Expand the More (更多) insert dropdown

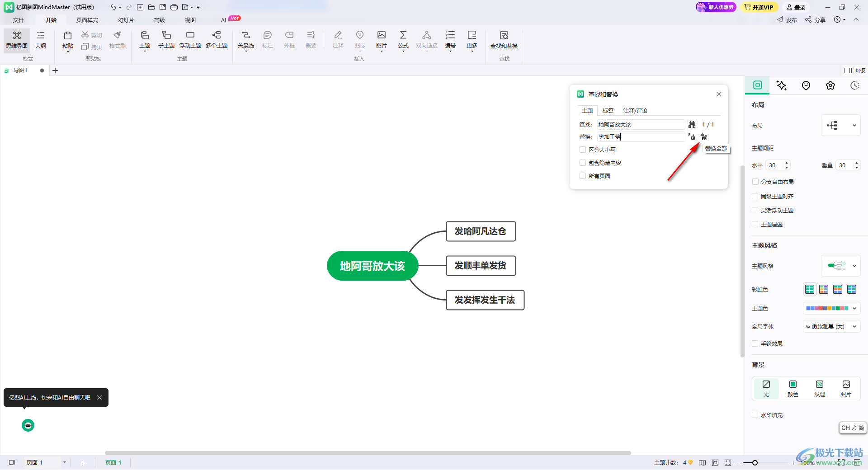[472, 51]
